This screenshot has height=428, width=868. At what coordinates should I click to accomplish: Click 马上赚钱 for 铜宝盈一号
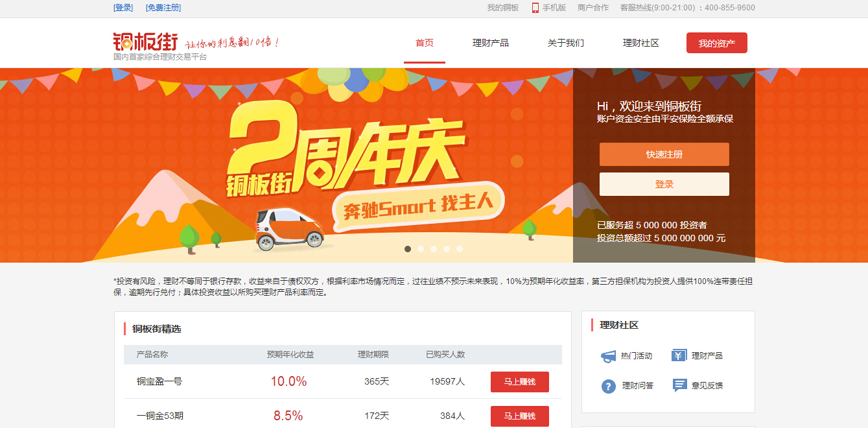point(520,382)
